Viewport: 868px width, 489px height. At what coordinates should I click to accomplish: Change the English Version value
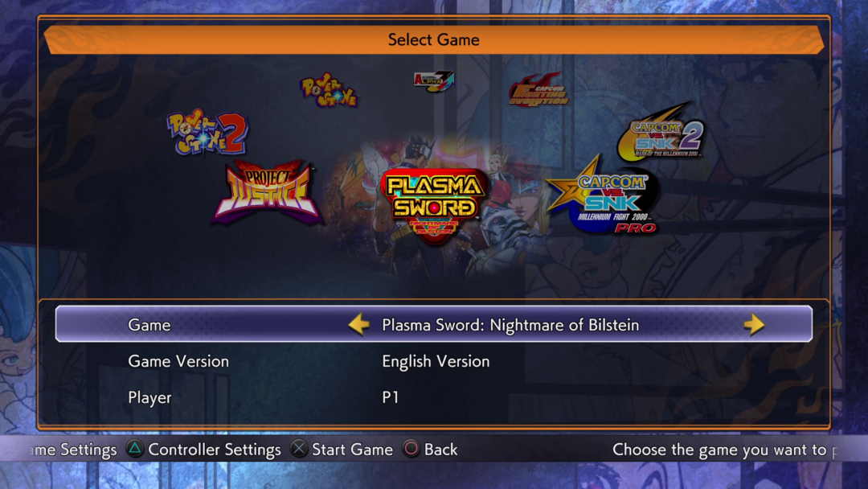(x=436, y=361)
